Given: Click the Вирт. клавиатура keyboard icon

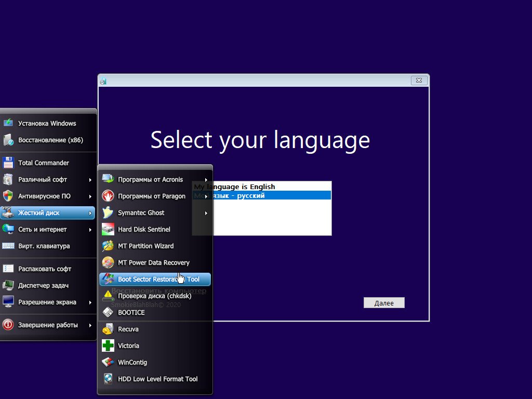Looking at the screenshot, I should pos(8,246).
